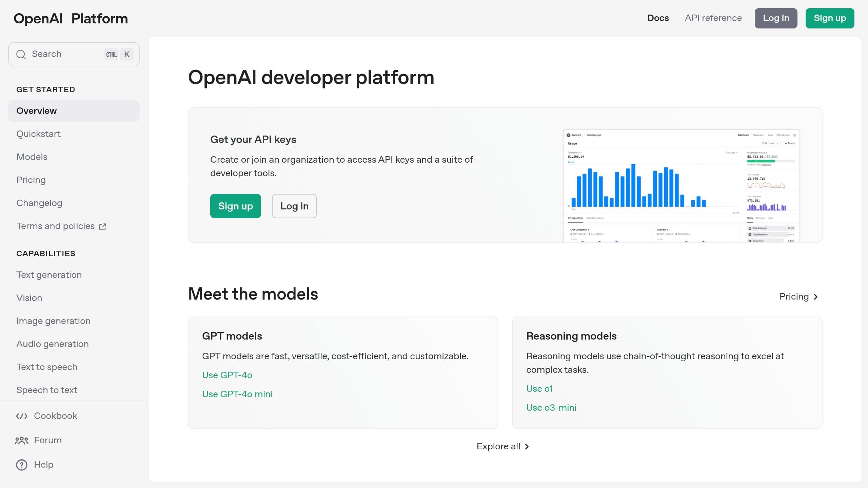Open the Forum link
The image size is (868, 488).
48,440
